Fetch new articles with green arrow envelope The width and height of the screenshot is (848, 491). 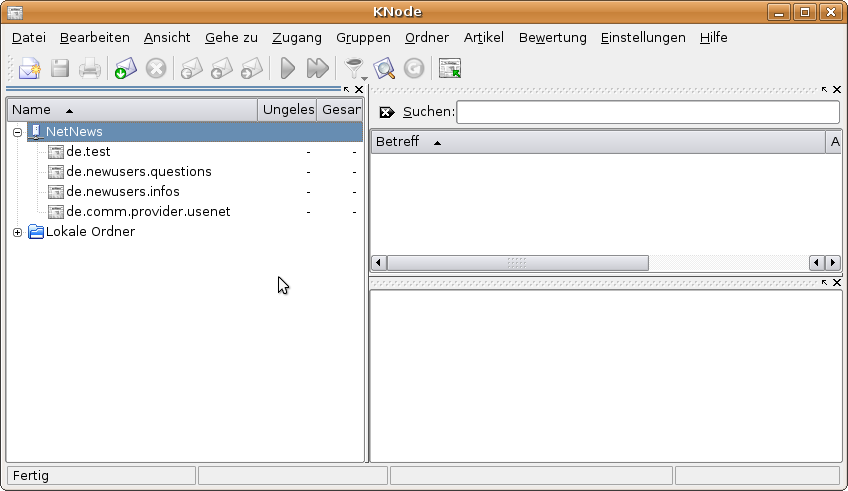(125, 69)
